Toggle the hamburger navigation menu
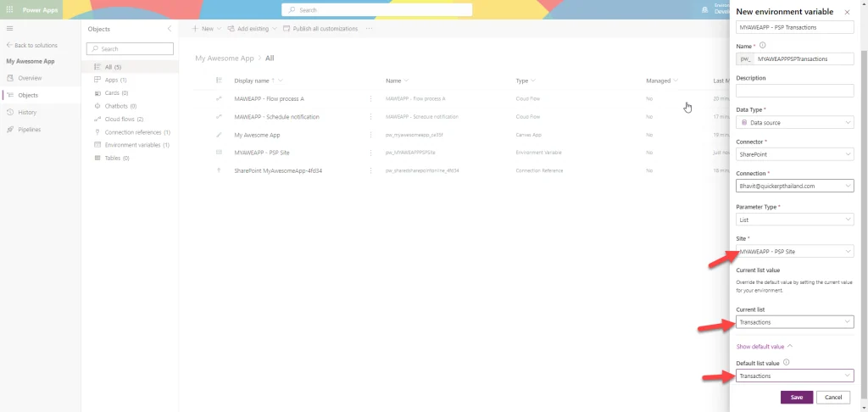The height and width of the screenshot is (412, 868). [9, 28]
